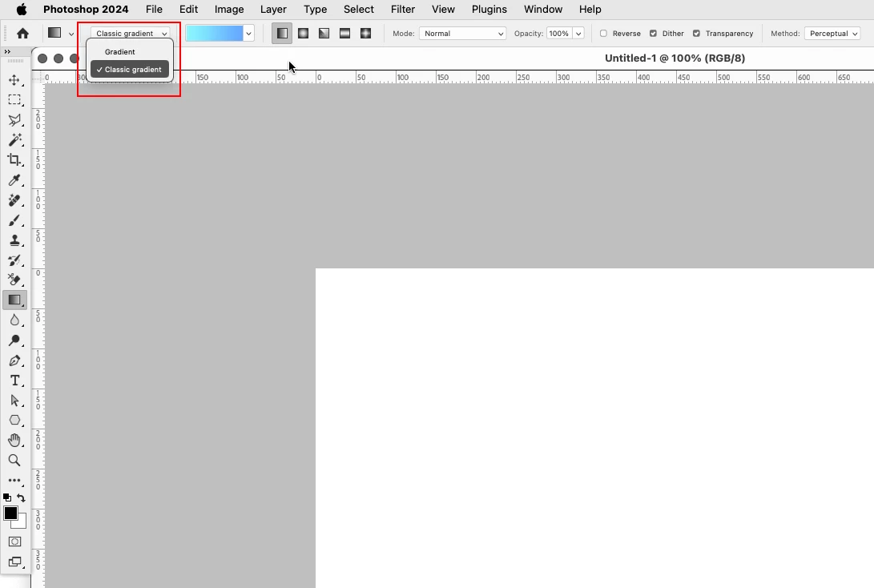Select the Magic Wand tool
This screenshot has height=588, width=874.
(14, 140)
